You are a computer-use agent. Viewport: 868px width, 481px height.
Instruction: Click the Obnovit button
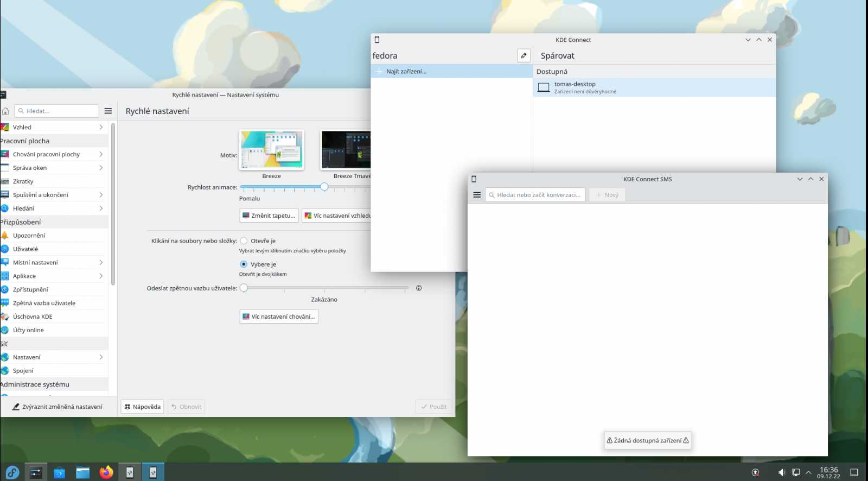point(186,407)
